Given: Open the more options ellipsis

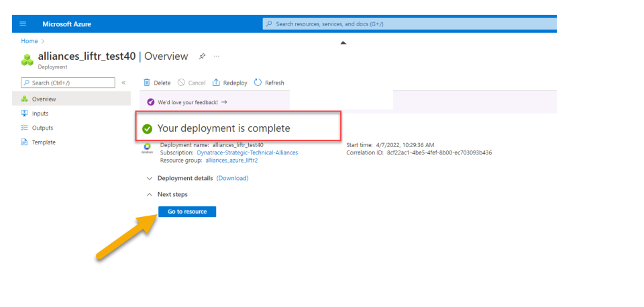Looking at the screenshot, I should [x=216, y=56].
